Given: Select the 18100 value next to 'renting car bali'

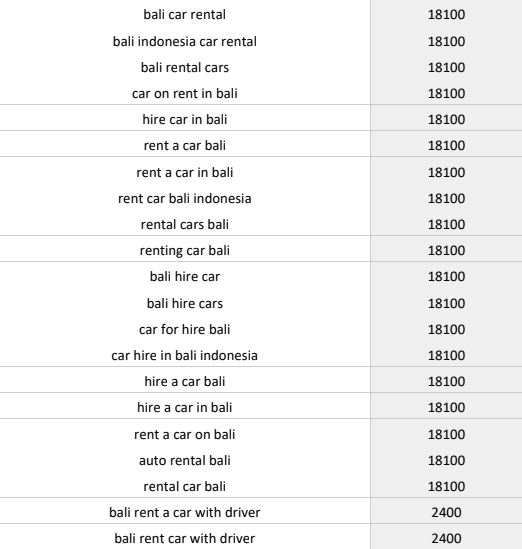Looking at the screenshot, I should point(446,250).
